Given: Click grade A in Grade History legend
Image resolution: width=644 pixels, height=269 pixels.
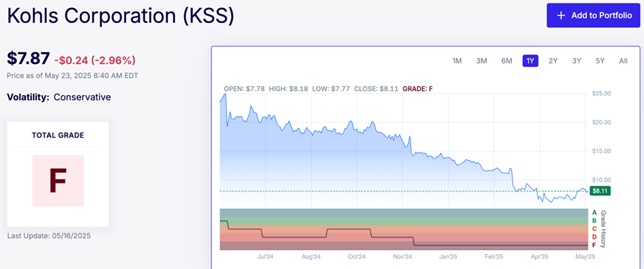Looking at the screenshot, I should [x=594, y=212].
